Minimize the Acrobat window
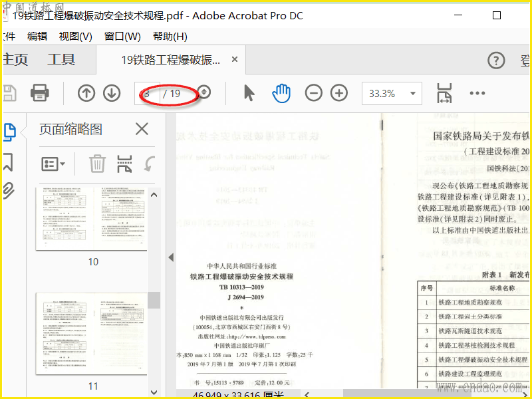The image size is (532, 399). pos(458,15)
